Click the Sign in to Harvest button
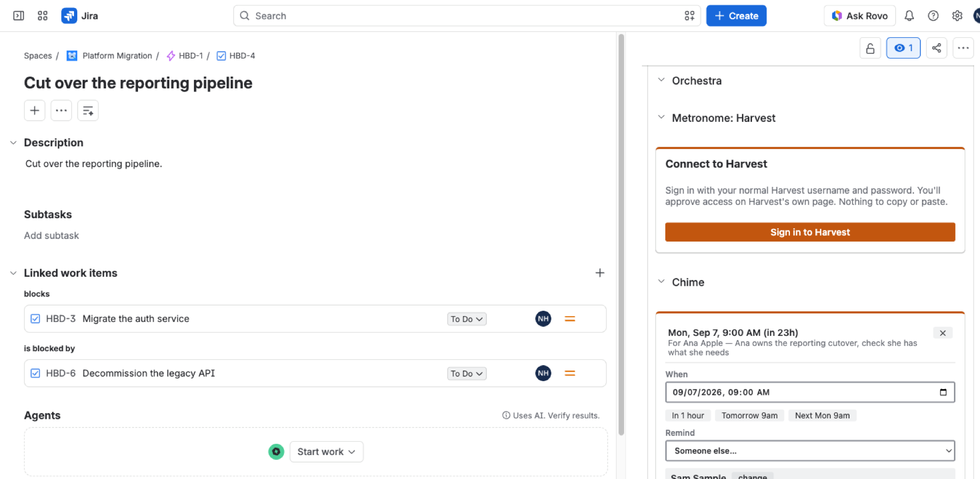The image size is (980, 479). (810, 232)
